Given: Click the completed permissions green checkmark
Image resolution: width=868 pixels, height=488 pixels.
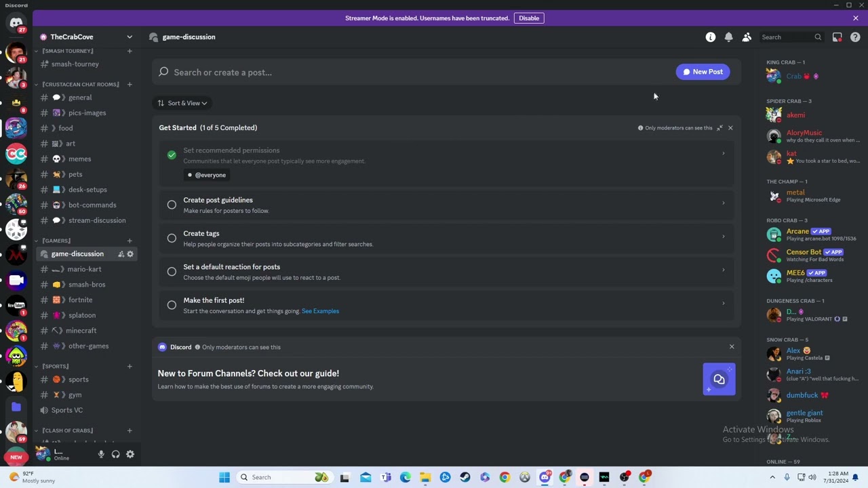Looking at the screenshot, I should tap(172, 155).
